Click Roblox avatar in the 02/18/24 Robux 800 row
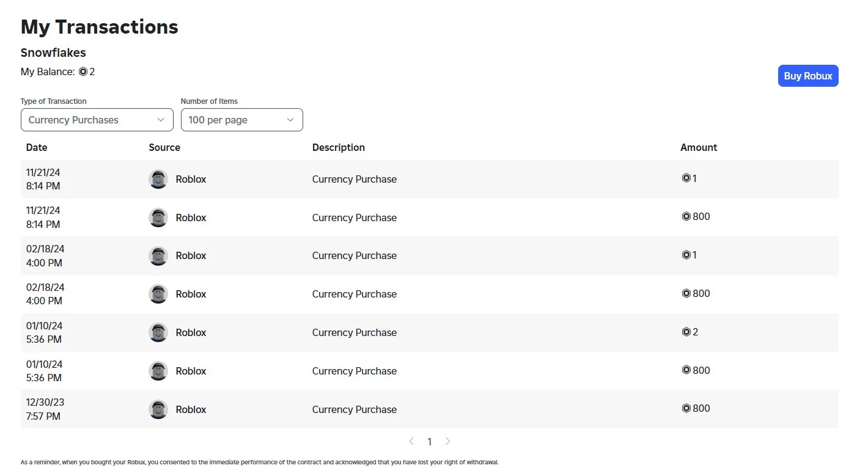The height and width of the screenshot is (468, 868). 158,294
